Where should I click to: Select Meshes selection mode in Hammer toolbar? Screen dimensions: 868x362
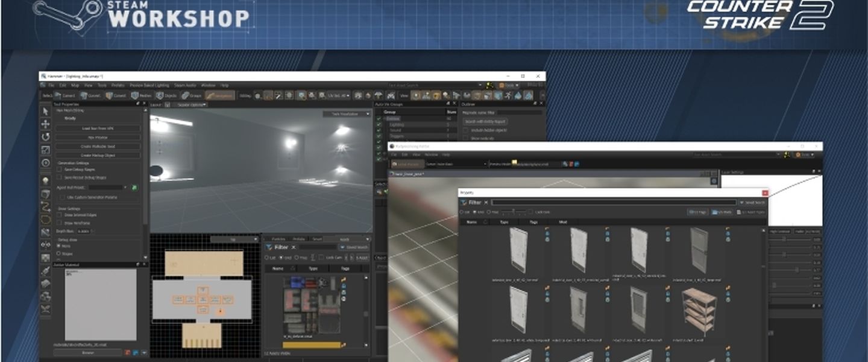[142, 95]
